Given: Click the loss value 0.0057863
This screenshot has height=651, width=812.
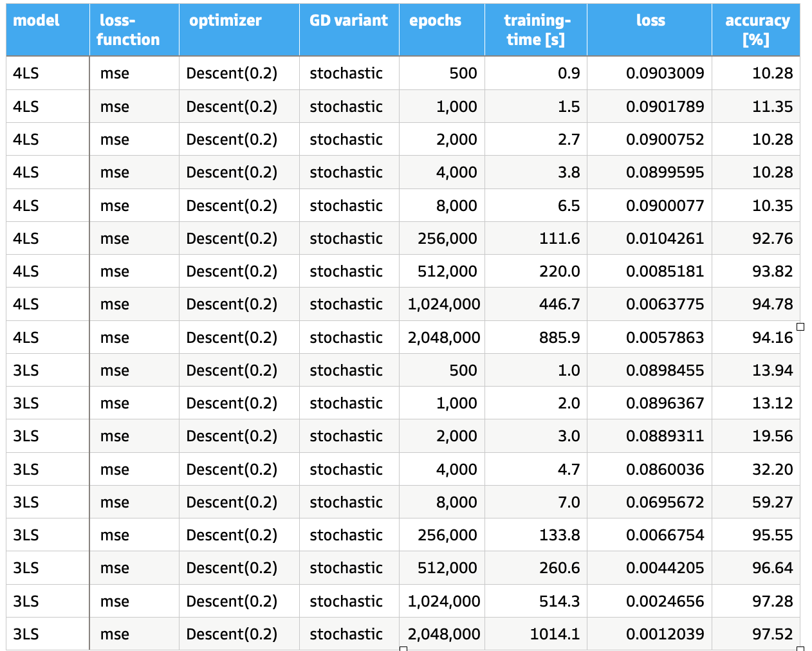Looking at the screenshot, I should pyautogui.click(x=665, y=338).
